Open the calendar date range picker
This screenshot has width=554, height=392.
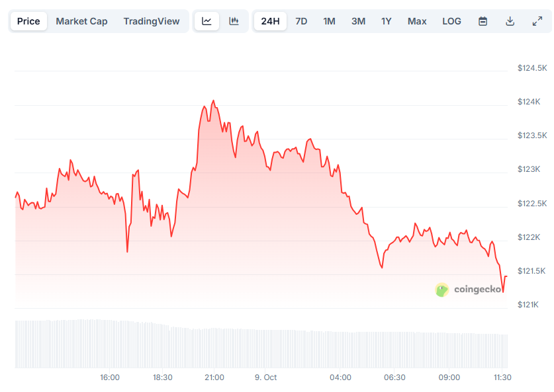(x=483, y=21)
